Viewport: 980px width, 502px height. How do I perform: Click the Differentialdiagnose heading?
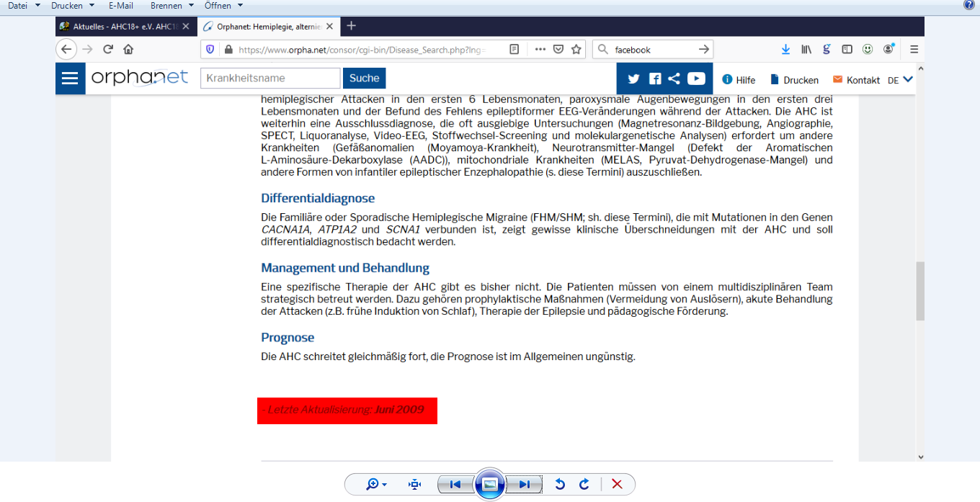tap(318, 198)
